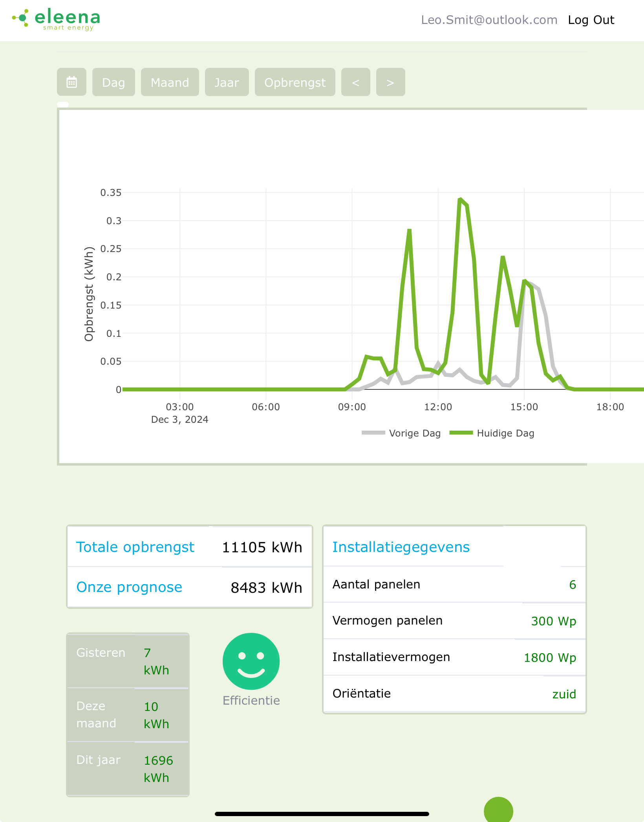Select the Dit jaar yield row

(128, 769)
